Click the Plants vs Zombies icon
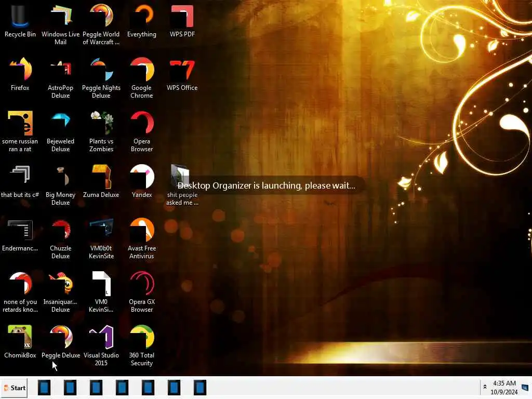 [x=101, y=131]
